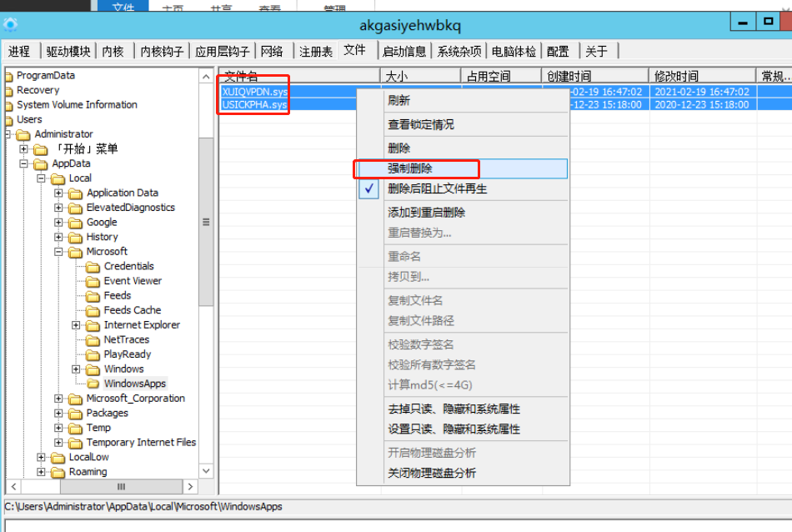This screenshot has width=792, height=532.
Task: Toggle 删除后阻止文件再生 checked option
Action: click(437, 189)
